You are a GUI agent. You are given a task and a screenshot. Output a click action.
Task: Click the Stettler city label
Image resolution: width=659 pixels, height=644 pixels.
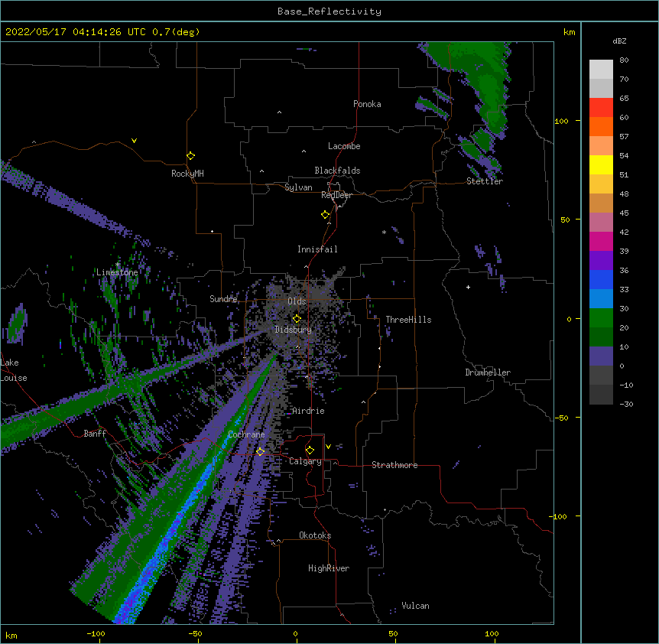(485, 181)
